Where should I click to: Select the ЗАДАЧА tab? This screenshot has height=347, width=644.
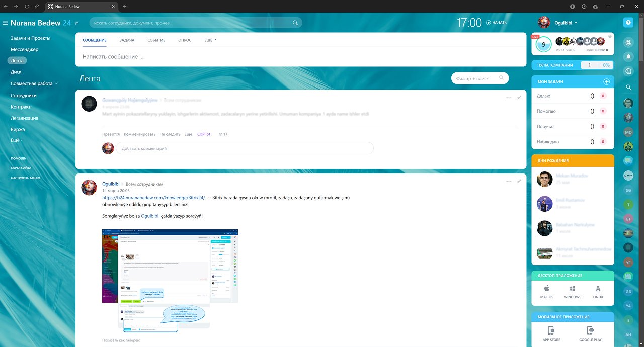pyautogui.click(x=127, y=40)
